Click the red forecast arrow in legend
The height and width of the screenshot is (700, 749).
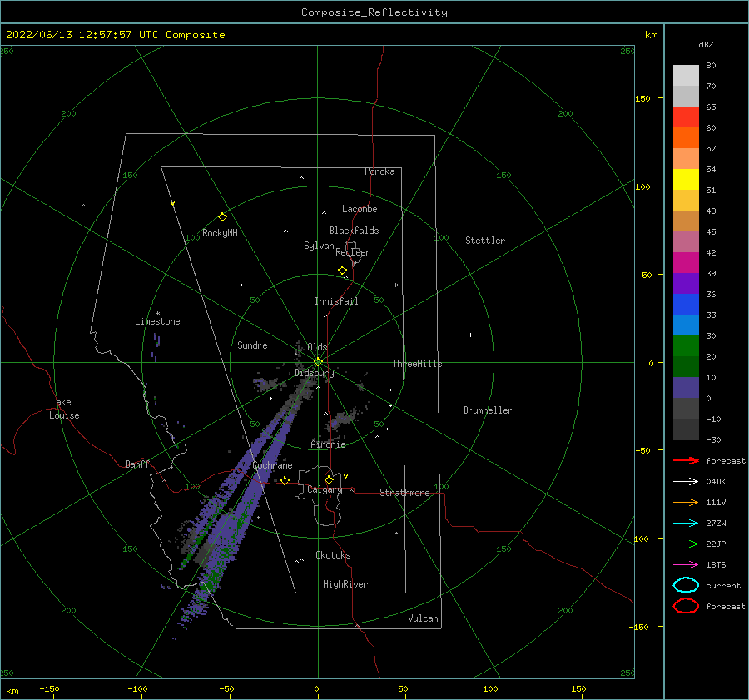686,460
